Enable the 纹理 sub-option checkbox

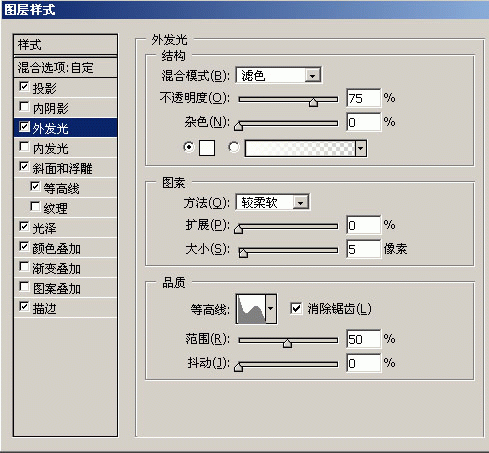35,207
